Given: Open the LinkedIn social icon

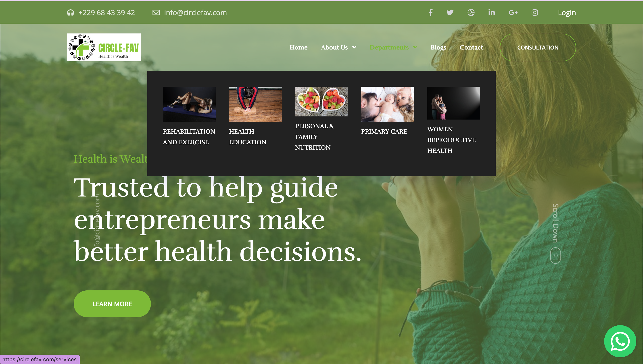Looking at the screenshot, I should coord(491,12).
